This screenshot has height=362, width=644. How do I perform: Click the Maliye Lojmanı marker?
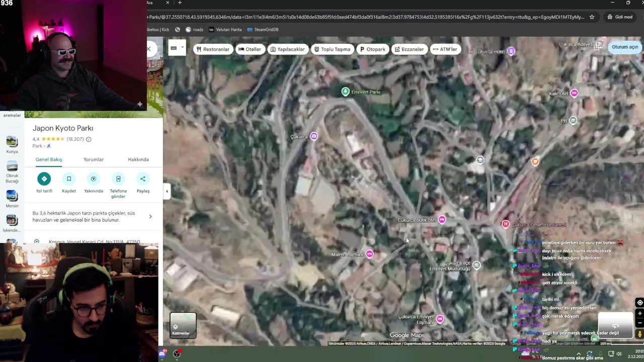click(x=370, y=254)
